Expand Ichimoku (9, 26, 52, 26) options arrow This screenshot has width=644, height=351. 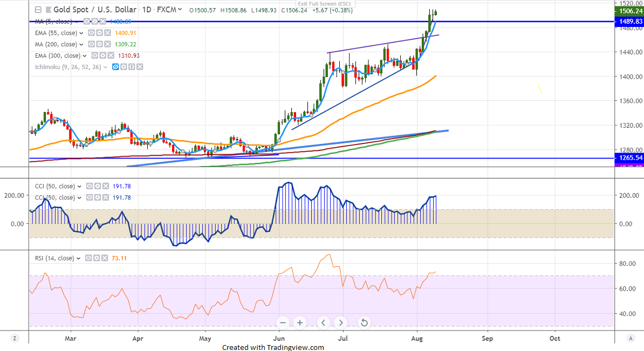[106, 67]
